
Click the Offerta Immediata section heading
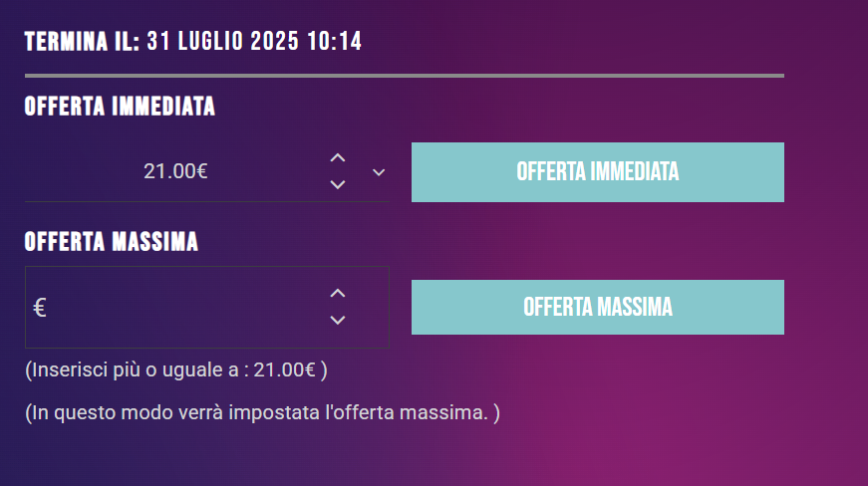tap(120, 107)
